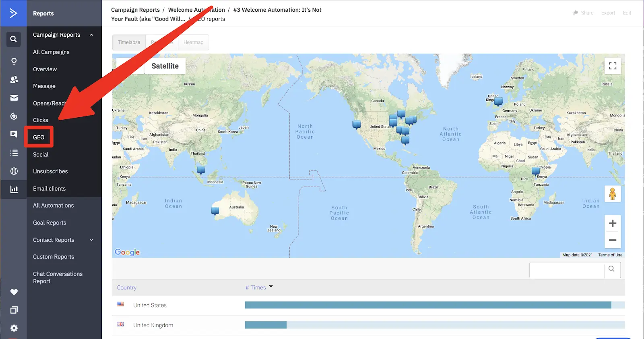This screenshot has height=339, width=644.
Task: Click the Share button
Action: [583, 13]
